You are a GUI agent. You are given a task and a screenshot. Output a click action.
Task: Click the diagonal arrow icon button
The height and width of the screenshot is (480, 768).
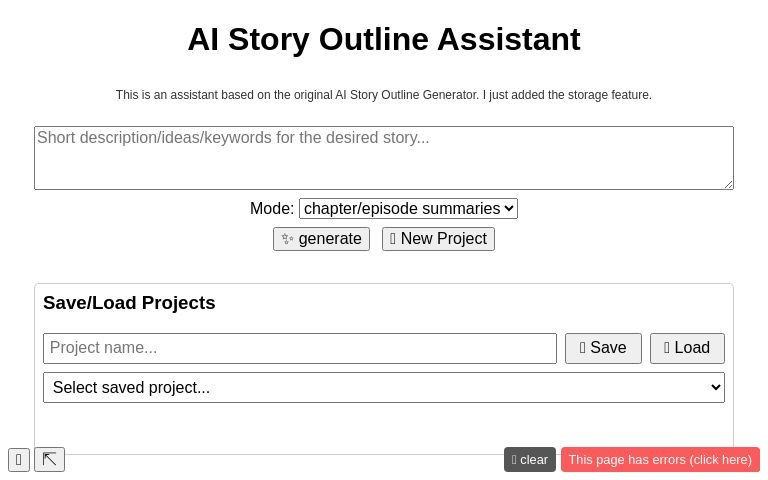49,460
